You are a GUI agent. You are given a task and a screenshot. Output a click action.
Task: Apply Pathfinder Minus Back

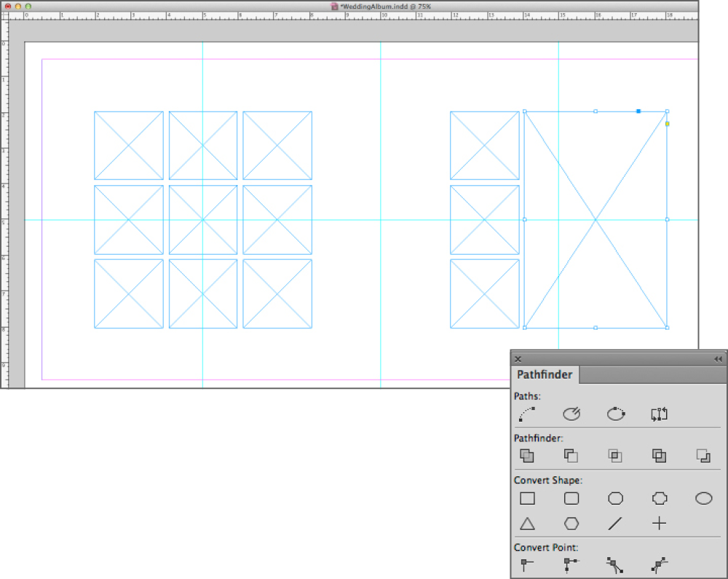(x=703, y=456)
